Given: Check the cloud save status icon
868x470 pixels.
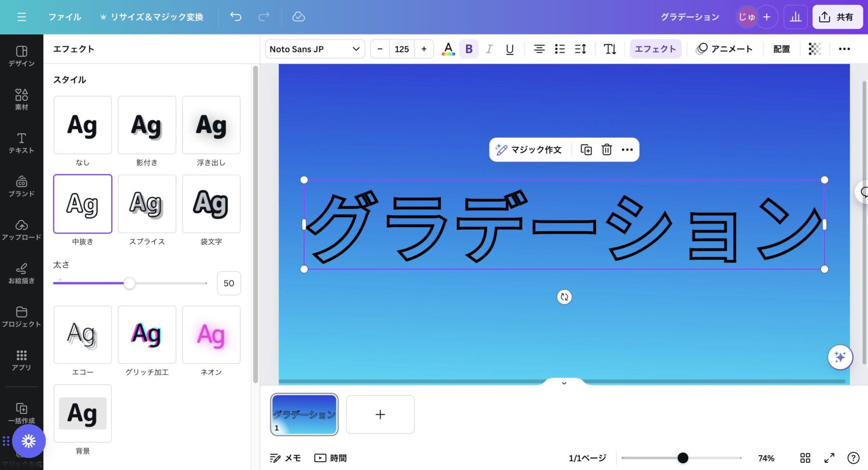Looking at the screenshot, I should 298,17.
